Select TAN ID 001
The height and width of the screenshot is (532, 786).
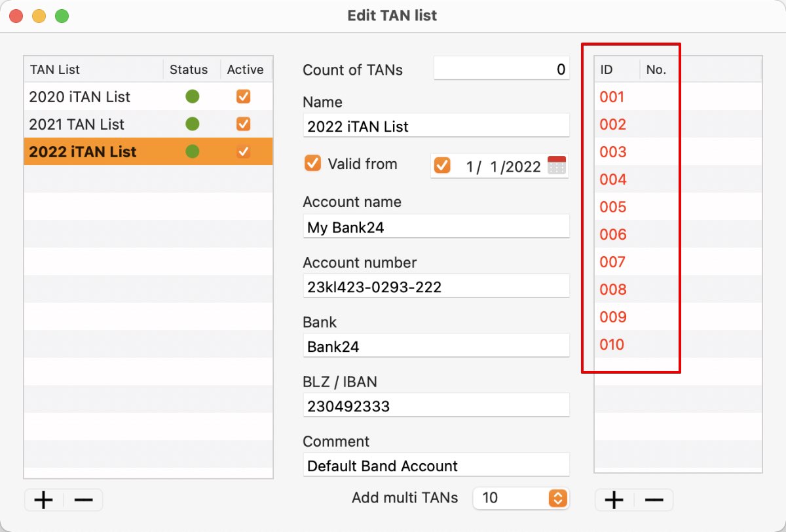point(678,96)
